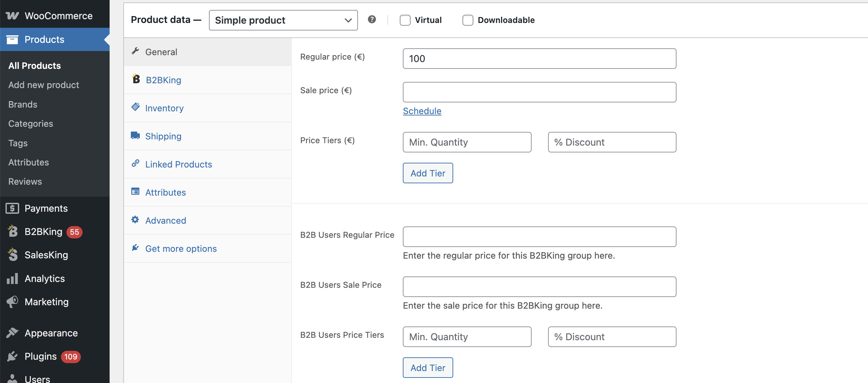
Task: Enable the Virtual checkbox
Action: (x=405, y=20)
